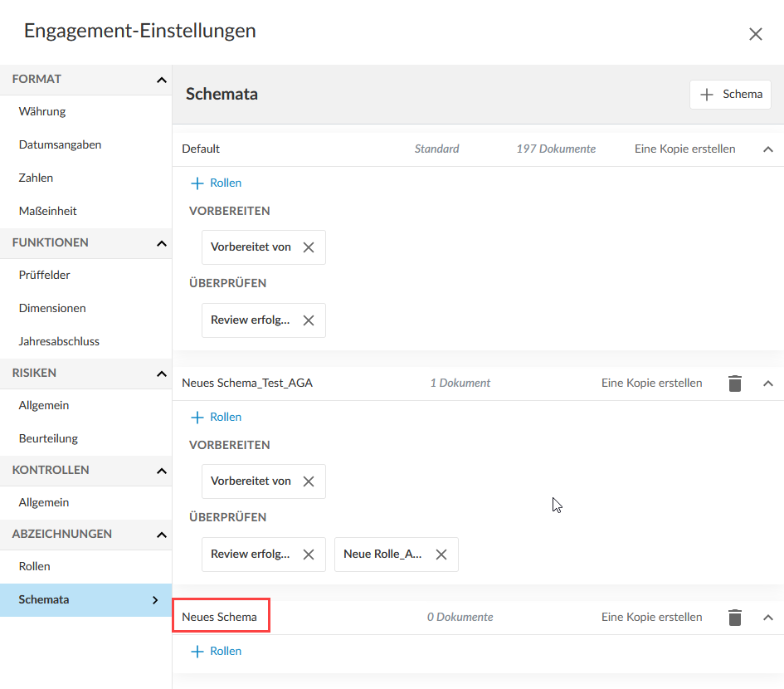Open the Jahresabschluss settings
Screen dimensions: 784x689
(86, 341)
